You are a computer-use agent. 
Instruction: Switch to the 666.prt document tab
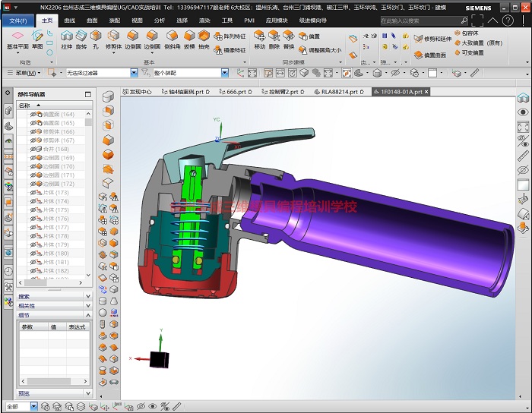236,92
